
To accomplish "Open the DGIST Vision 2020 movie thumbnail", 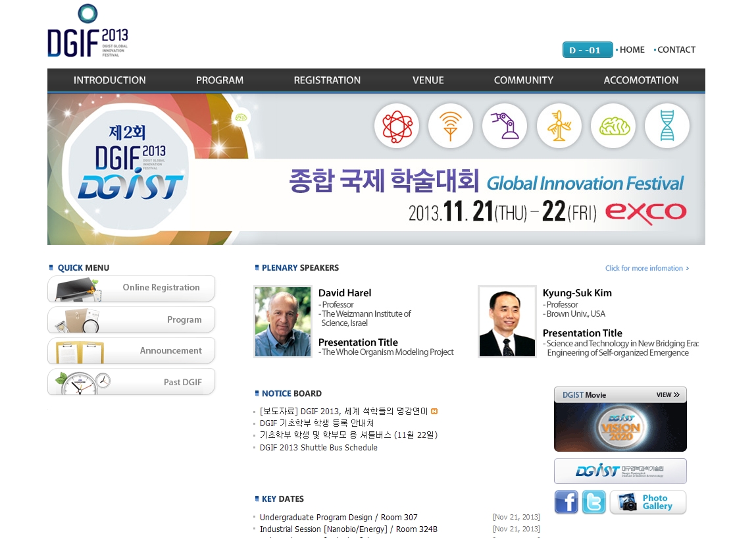I will (x=620, y=427).
